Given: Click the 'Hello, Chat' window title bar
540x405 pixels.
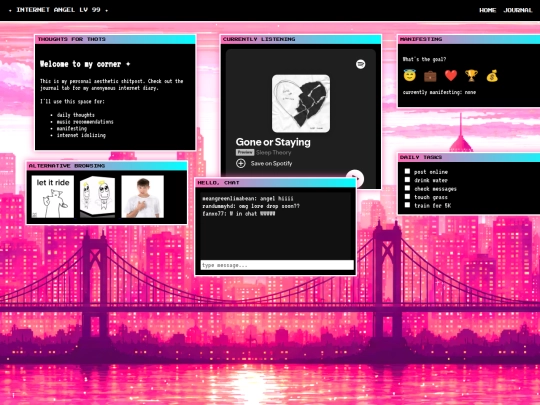Looking at the screenshot, I should coord(276,183).
